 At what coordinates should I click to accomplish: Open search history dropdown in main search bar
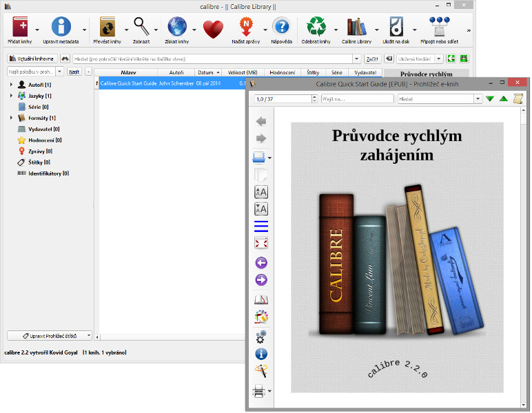(x=356, y=59)
